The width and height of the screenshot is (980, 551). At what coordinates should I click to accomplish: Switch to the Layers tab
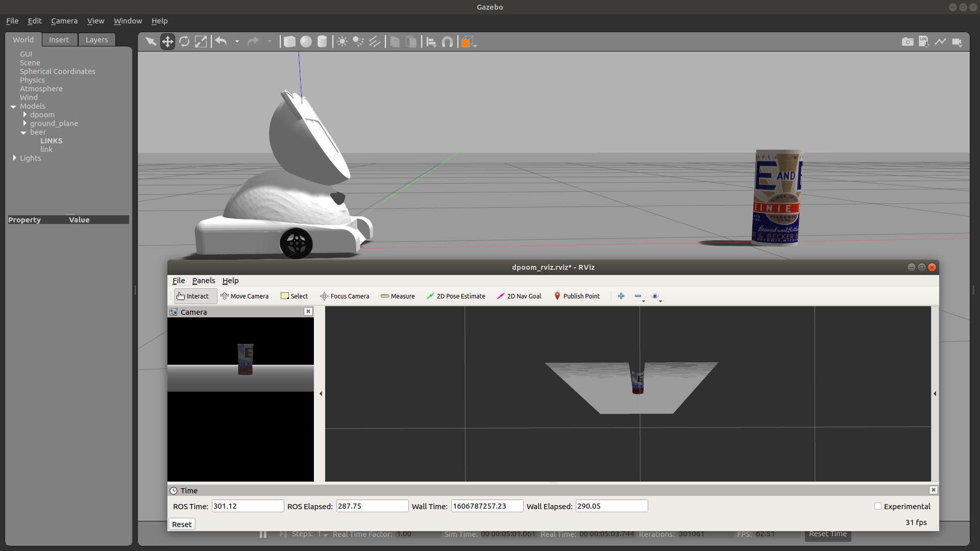97,40
